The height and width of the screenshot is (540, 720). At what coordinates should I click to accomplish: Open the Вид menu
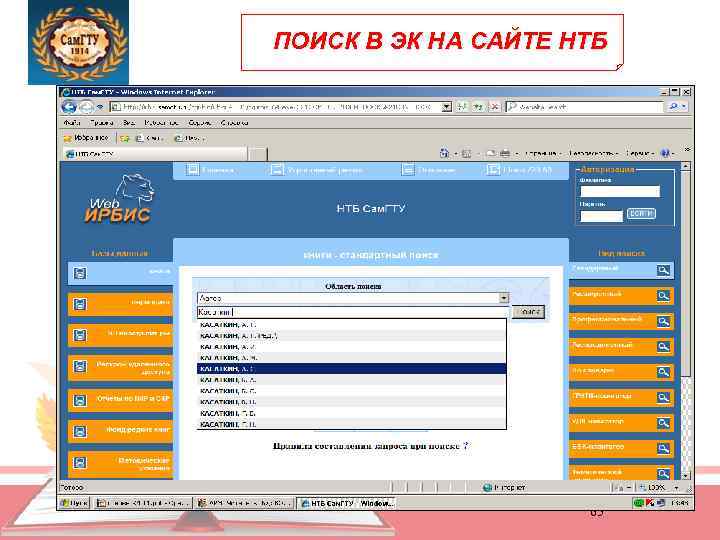point(129,123)
